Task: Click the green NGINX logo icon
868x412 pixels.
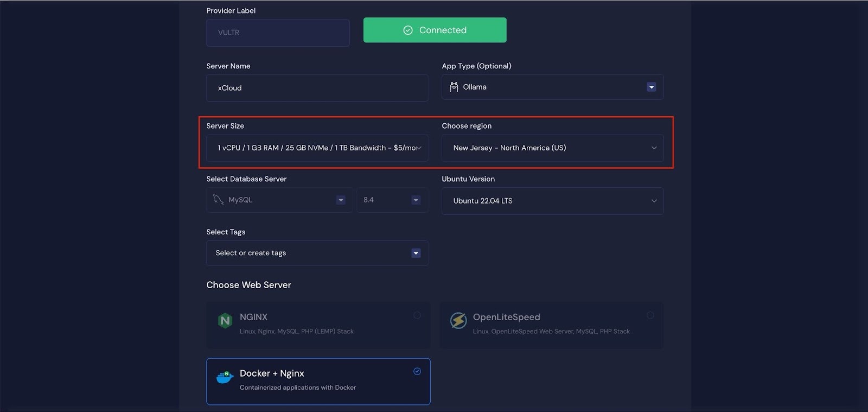Action: 225,321
